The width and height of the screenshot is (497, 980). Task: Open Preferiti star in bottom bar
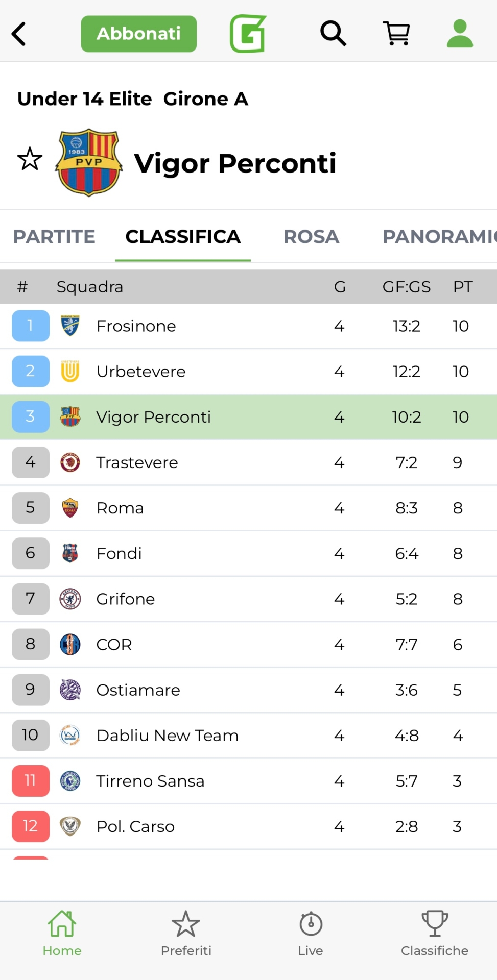tap(186, 934)
